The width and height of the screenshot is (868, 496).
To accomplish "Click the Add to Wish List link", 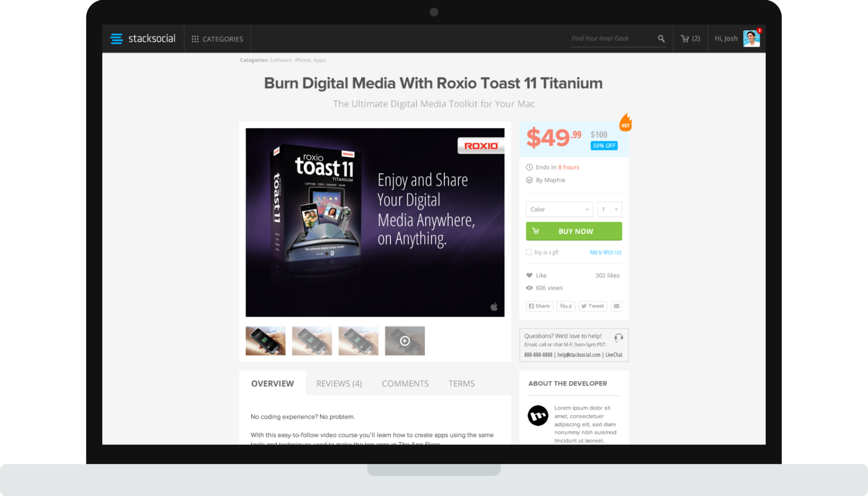I will [x=605, y=252].
